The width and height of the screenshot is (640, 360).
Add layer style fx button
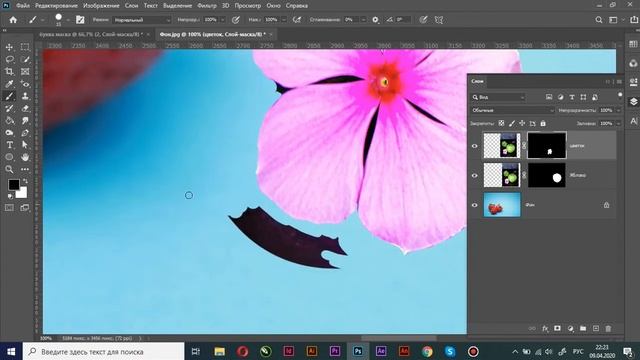tap(545, 329)
